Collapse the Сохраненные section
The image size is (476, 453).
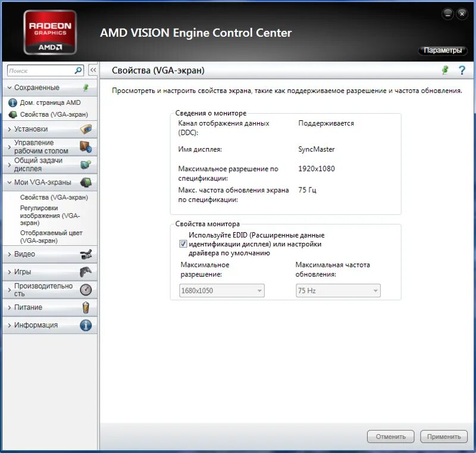[10, 88]
